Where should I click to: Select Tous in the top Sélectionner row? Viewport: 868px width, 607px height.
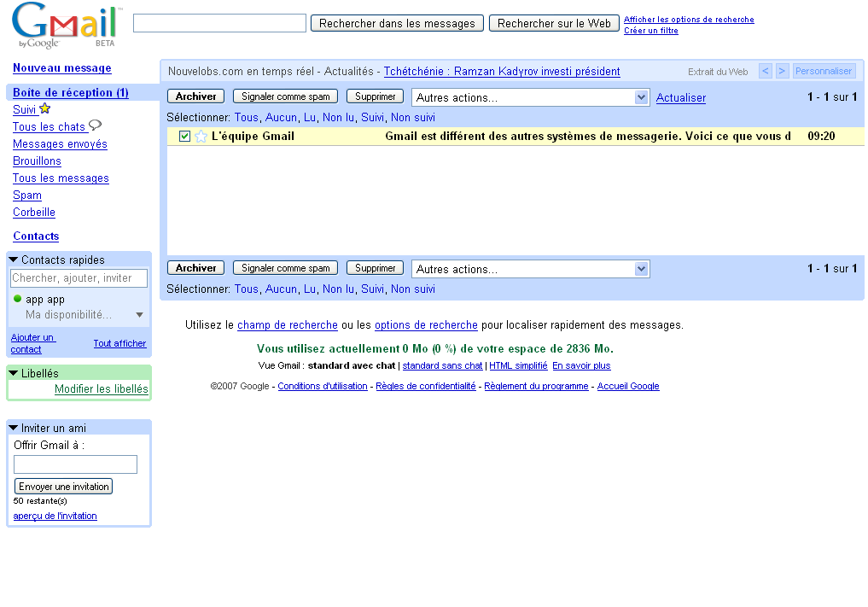pos(247,118)
